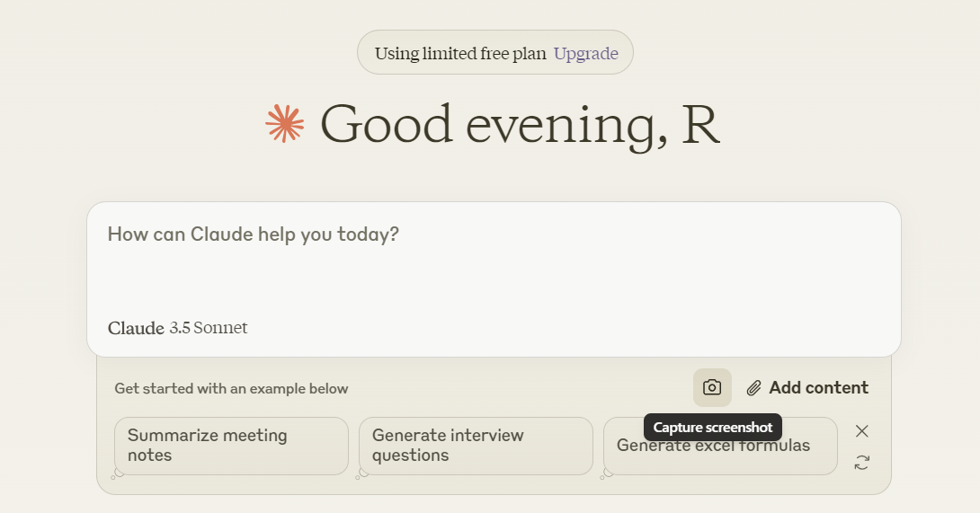Dismiss example prompts with the X icon

click(861, 431)
